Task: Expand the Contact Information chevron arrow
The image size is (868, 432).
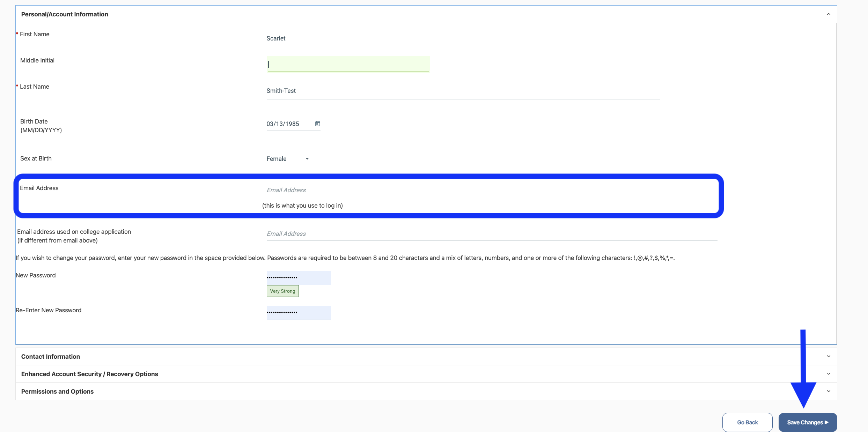Action: [828, 356]
